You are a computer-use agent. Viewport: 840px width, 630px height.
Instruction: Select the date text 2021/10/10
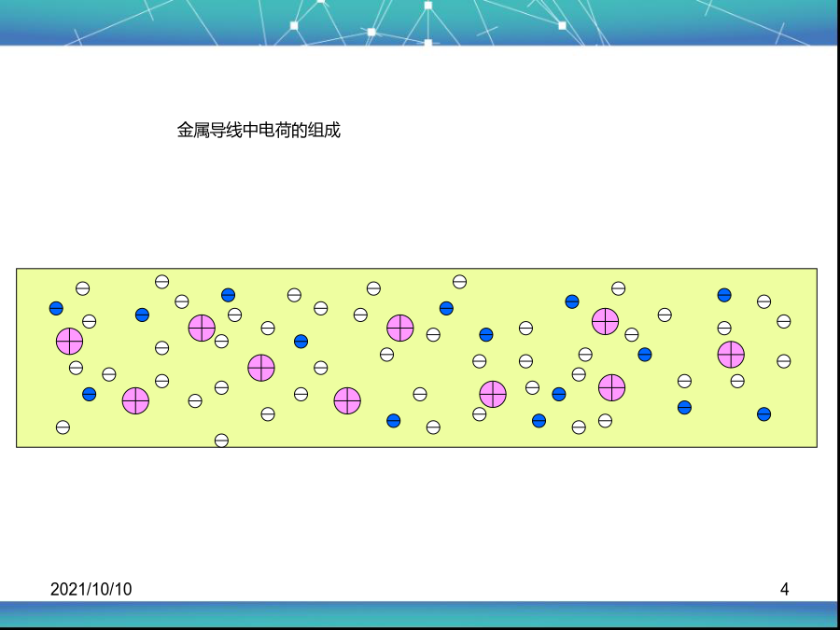click(91, 589)
